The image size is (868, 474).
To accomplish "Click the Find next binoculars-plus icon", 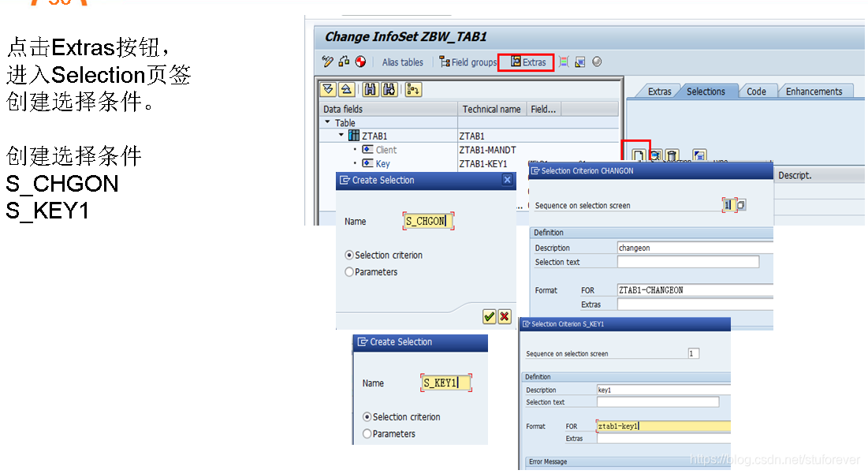I will [x=389, y=89].
